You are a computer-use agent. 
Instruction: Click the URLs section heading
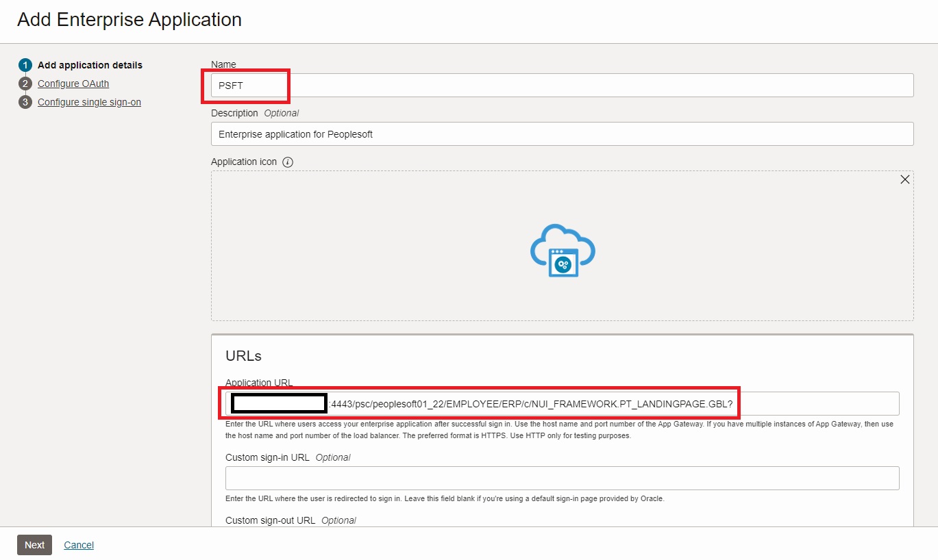click(243, 356)
